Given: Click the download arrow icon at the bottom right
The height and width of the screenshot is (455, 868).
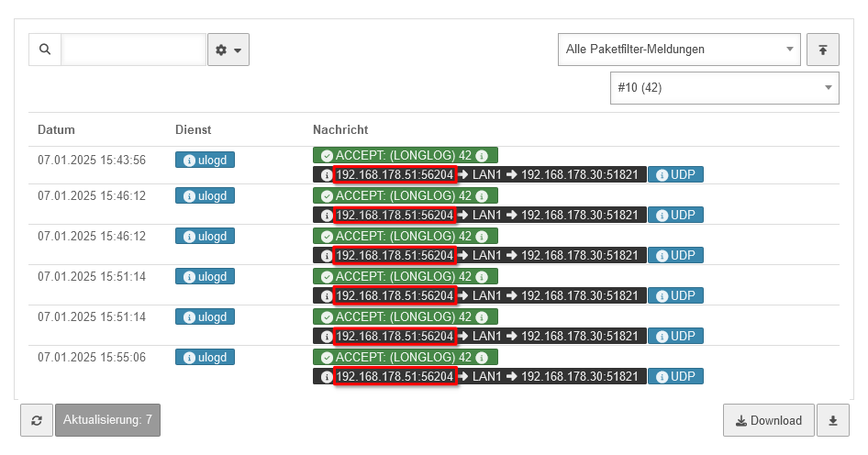Looking at the screenshot, I should coord(833,420).
